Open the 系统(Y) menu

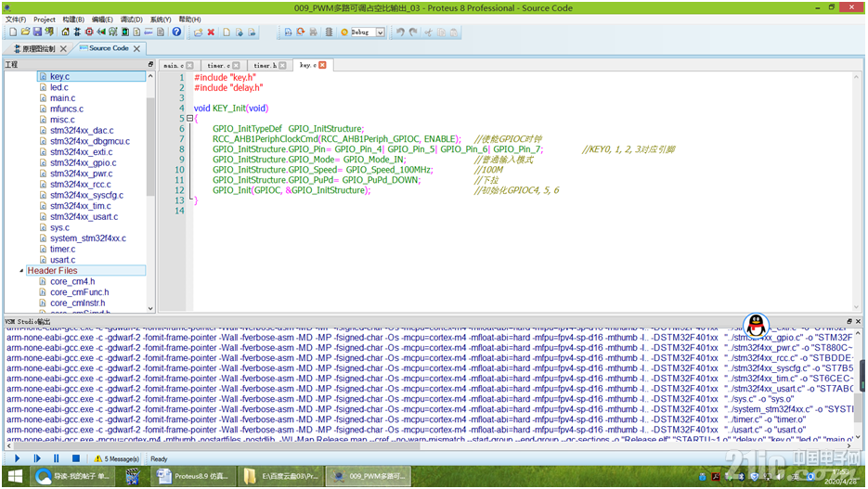click(x=161, y=19)
